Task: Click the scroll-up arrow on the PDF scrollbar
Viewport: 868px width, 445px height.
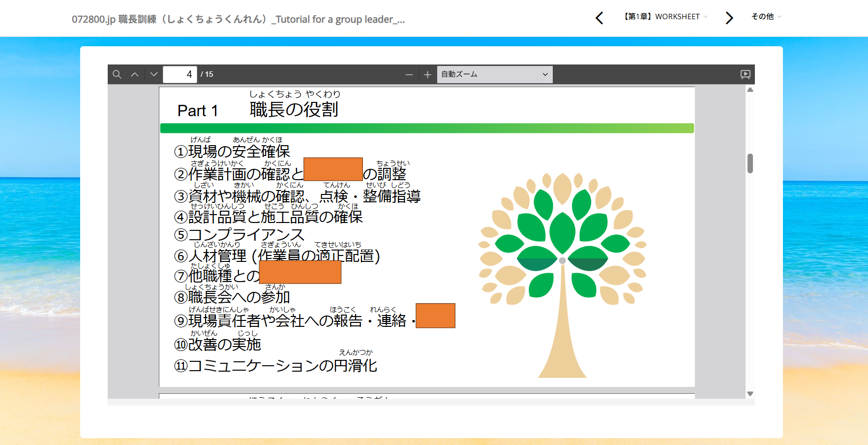Action: (749, 89)
